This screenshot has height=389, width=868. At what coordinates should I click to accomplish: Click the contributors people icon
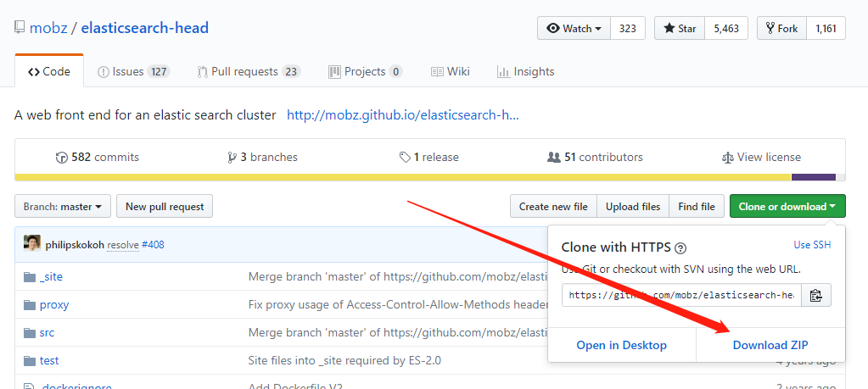point(553,158)
